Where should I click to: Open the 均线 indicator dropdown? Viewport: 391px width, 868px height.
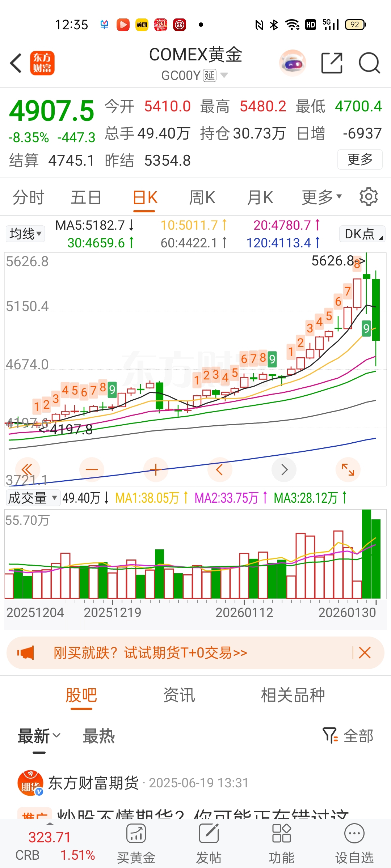click(x=25, y=234)
